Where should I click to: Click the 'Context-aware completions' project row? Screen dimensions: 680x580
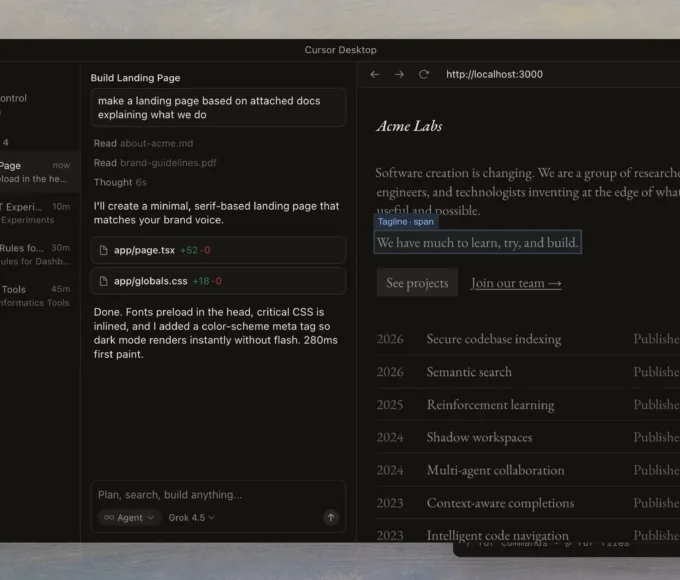(528, 503)
